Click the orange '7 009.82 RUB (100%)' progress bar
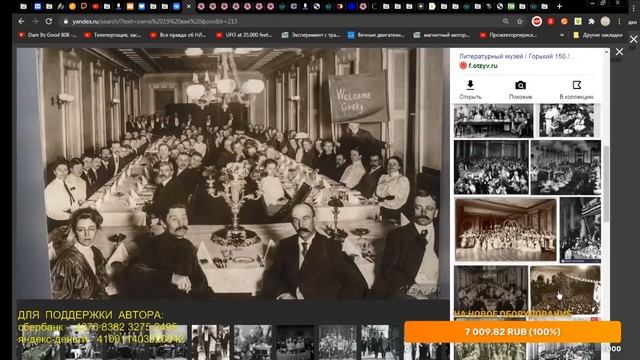Screen dimensions: 640x360 coord(513,332)
